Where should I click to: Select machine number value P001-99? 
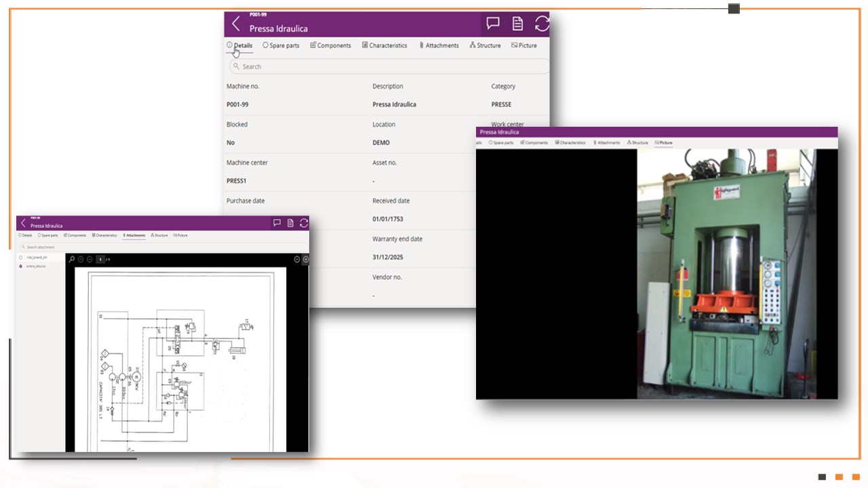coord(236,104)
